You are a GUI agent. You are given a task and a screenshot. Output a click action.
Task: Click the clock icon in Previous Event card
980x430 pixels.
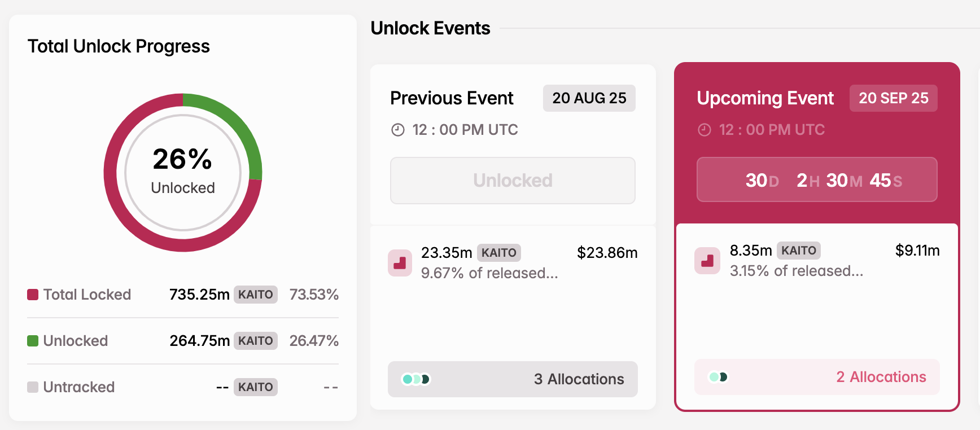coord(398,129)
